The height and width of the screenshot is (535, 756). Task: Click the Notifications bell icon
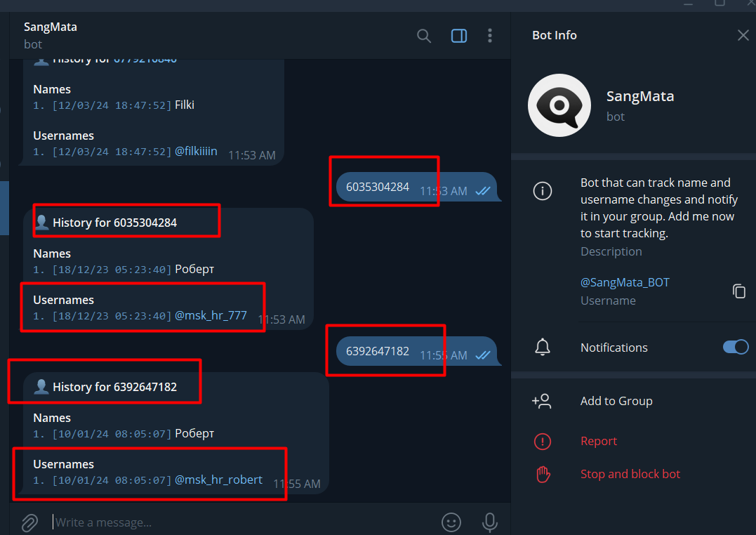click(543, 348)
